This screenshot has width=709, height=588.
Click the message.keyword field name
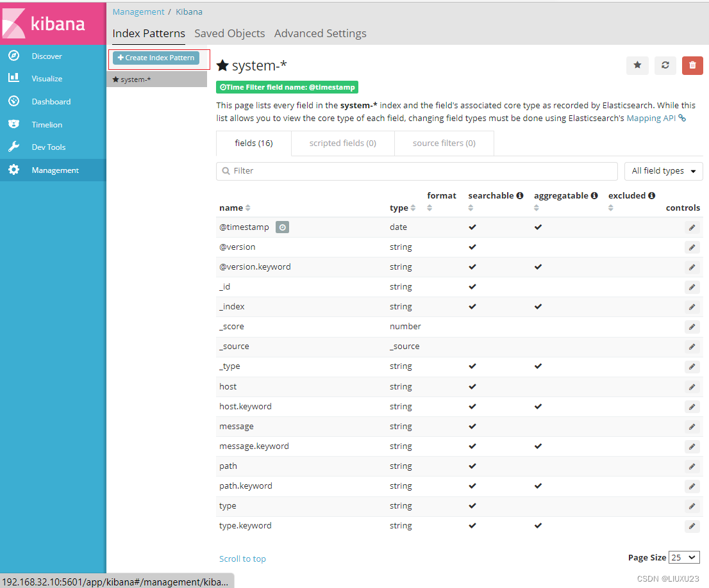click(x=254, y=446)
